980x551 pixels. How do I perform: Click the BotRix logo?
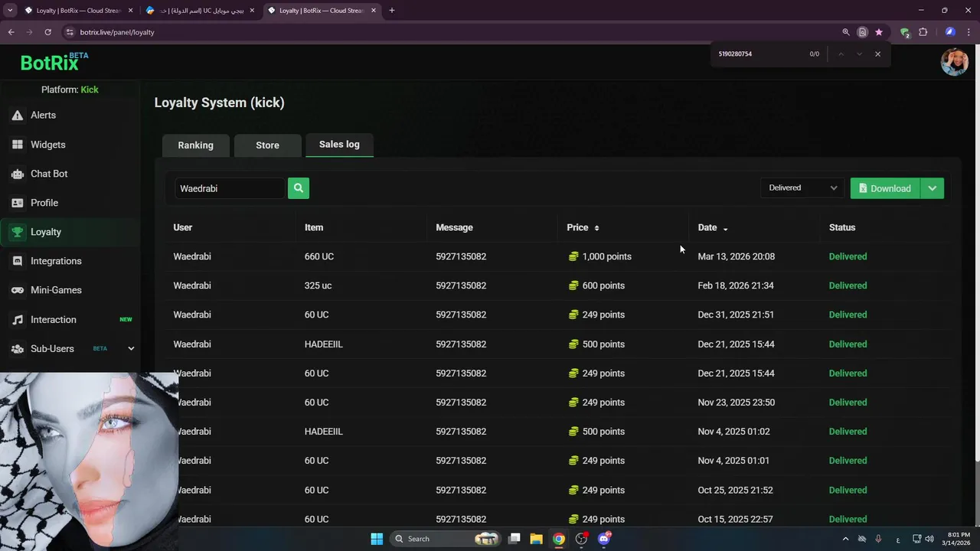click(54, 62)
